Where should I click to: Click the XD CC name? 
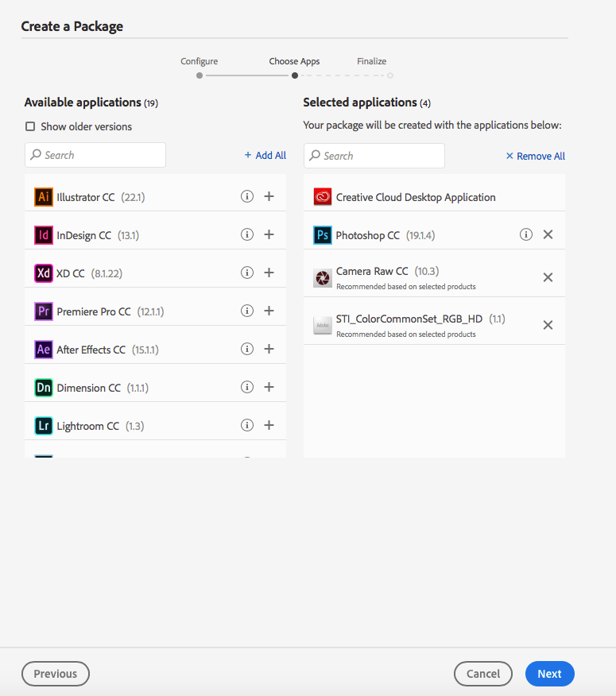point(71,273)
